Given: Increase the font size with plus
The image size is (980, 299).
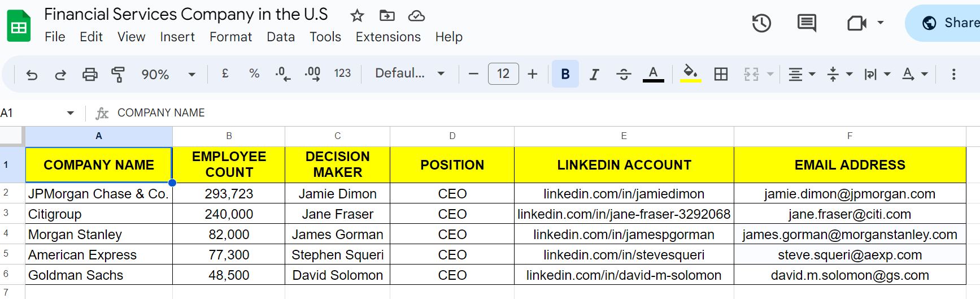Looking at the screenshot, I should (x=532, y=74).
